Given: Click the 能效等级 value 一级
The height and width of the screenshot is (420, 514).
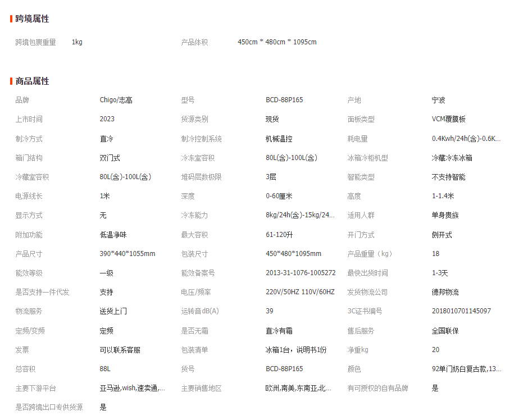Looking at the screenshot, I should click(106, 273).
